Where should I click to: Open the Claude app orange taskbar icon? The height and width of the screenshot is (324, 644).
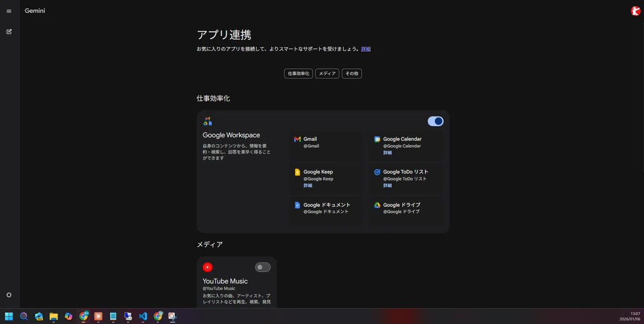(98, 316)
